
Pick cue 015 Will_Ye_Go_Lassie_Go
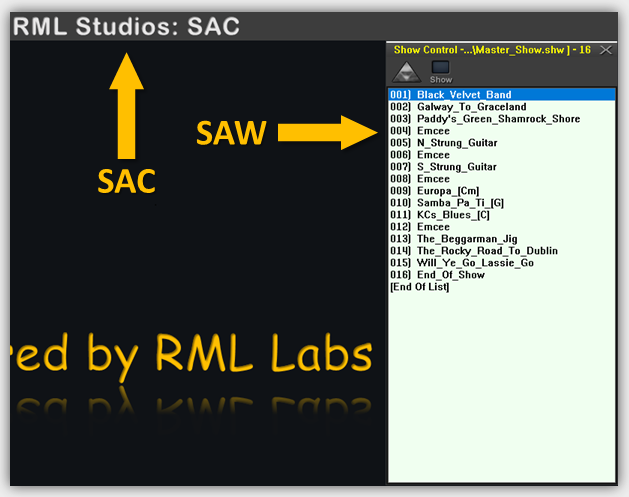(x=461, y=263)
